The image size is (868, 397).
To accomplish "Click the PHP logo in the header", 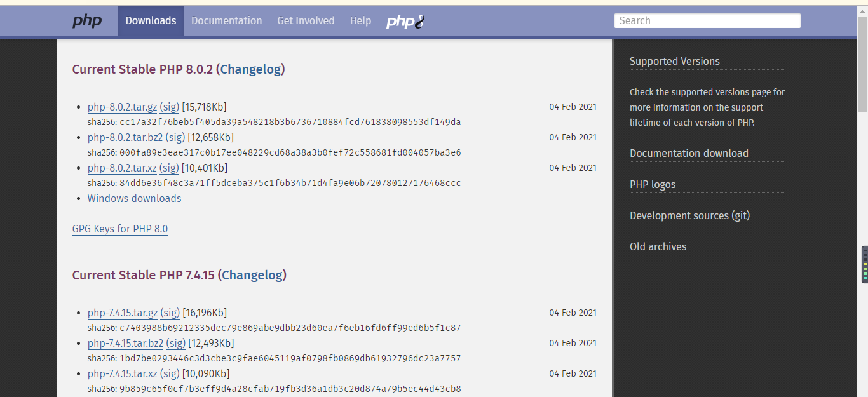I will pyautogui.click(x=87, y=21).
